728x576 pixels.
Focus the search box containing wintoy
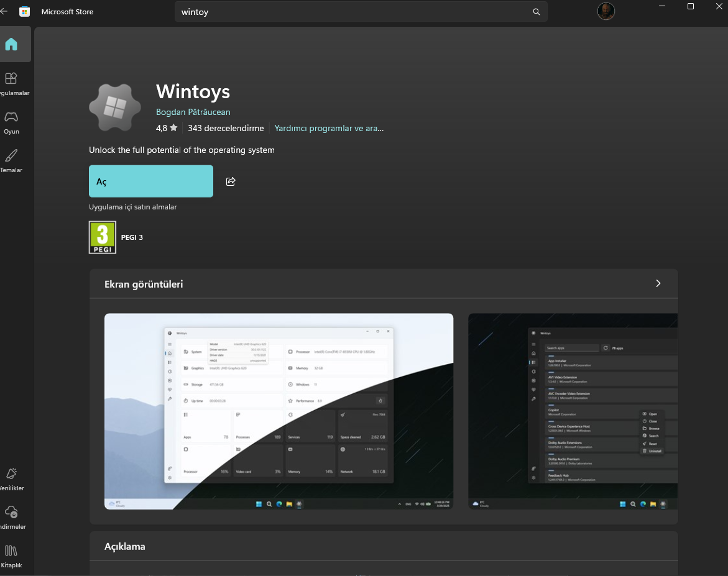click(361, 12)
